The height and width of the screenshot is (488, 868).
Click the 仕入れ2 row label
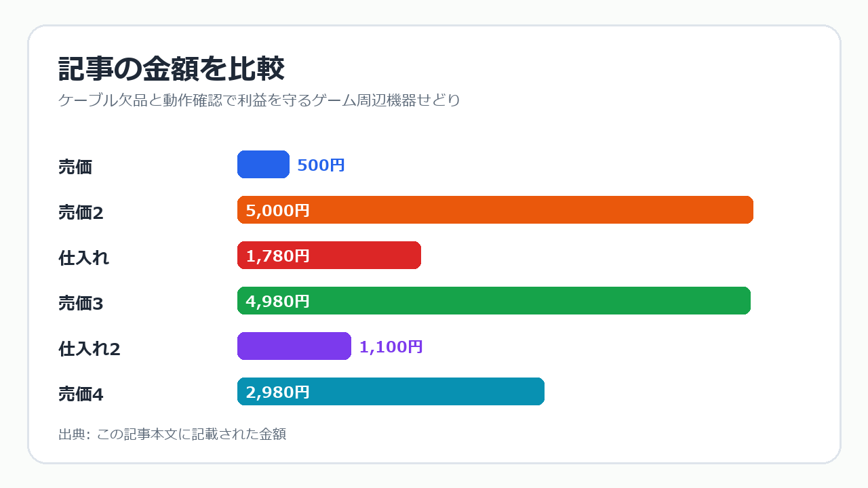(90, 348)
